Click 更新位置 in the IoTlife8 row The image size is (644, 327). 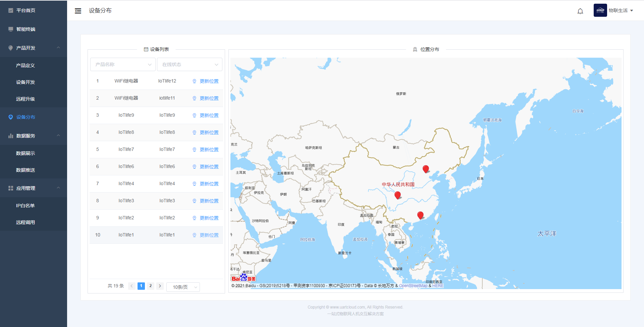206,132
